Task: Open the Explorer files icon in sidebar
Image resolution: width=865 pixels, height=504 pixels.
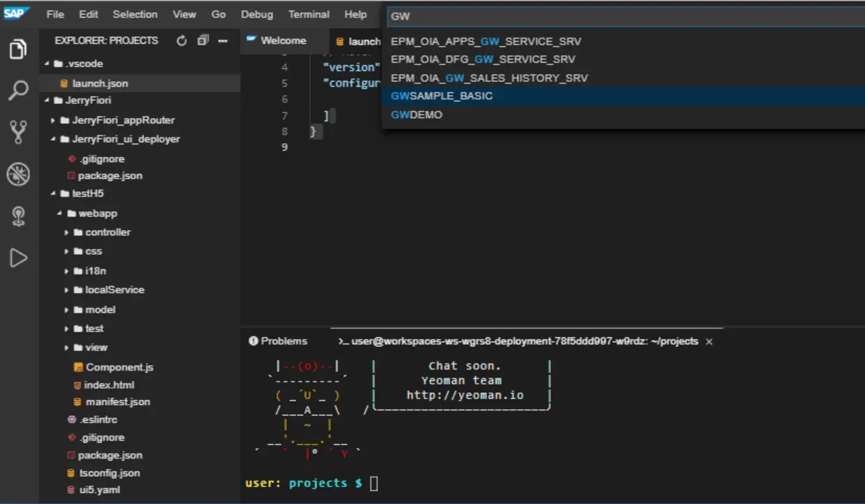Action: click(x=18, y=50)
